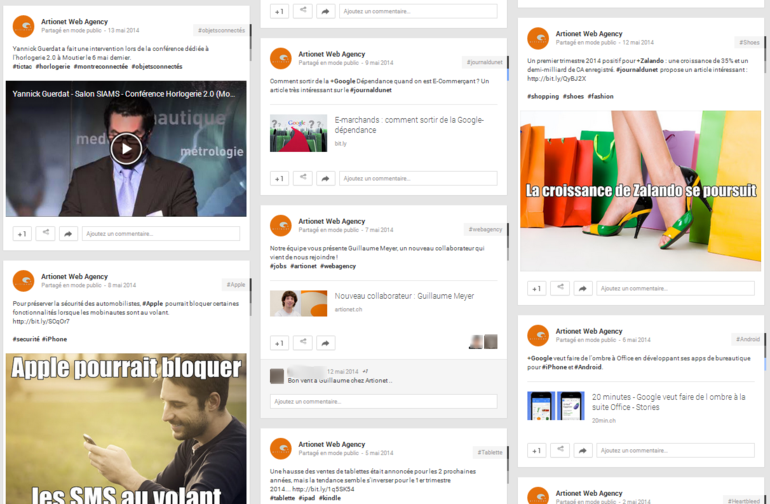
Task: Click +1 on the Google Office apps post
Action: [x=537, y=450]
